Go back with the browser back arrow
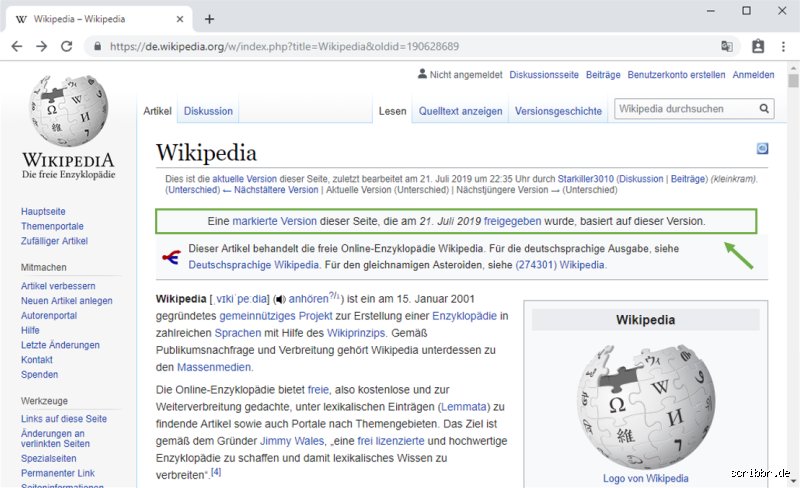This screenshot has height=488, width=800. [16, 46]
